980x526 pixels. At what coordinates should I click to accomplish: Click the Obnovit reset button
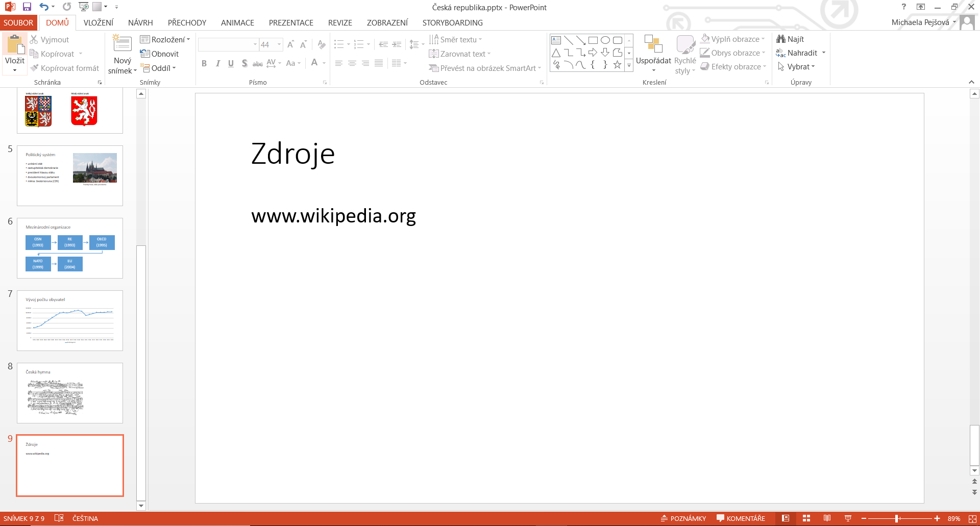(x=160, y=54)
